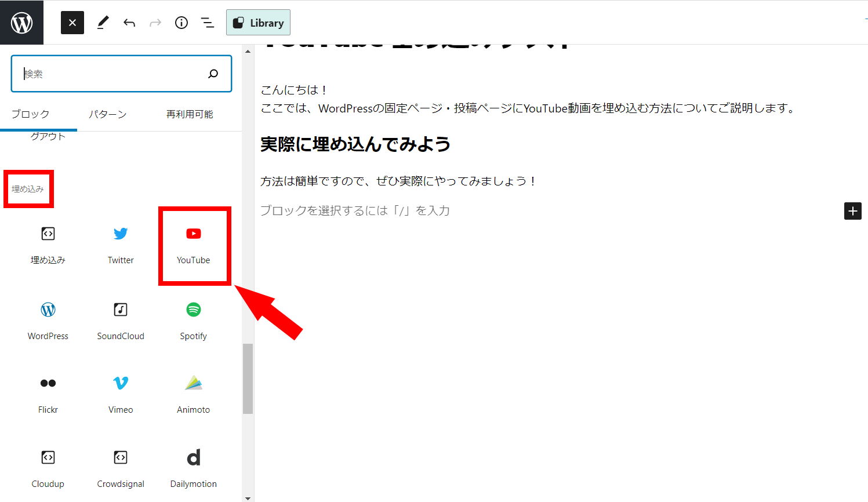
Task: Focus the block search field
Action: coord(121,74)
